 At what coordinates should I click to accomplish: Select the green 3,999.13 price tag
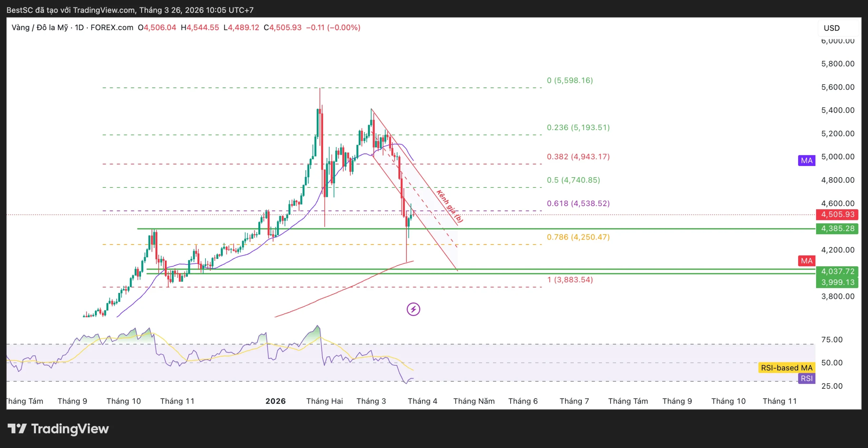pos(837,282)
